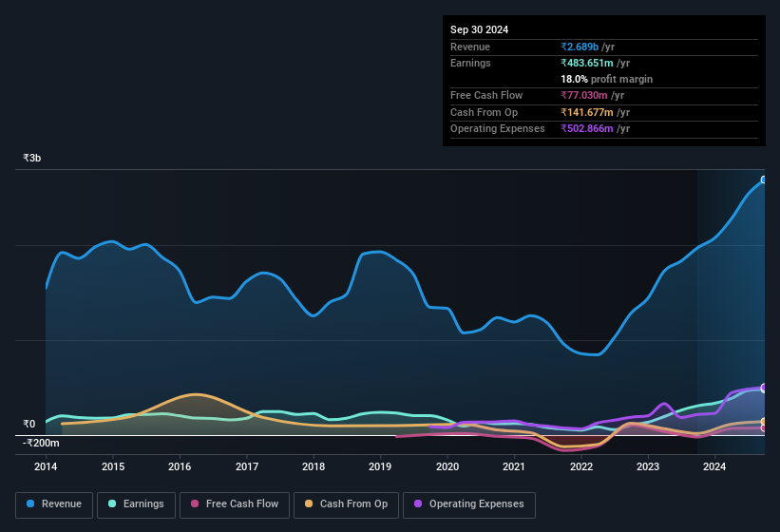
Task: Click the 2019 x-axis label
Action: click(x=380, y=466)
